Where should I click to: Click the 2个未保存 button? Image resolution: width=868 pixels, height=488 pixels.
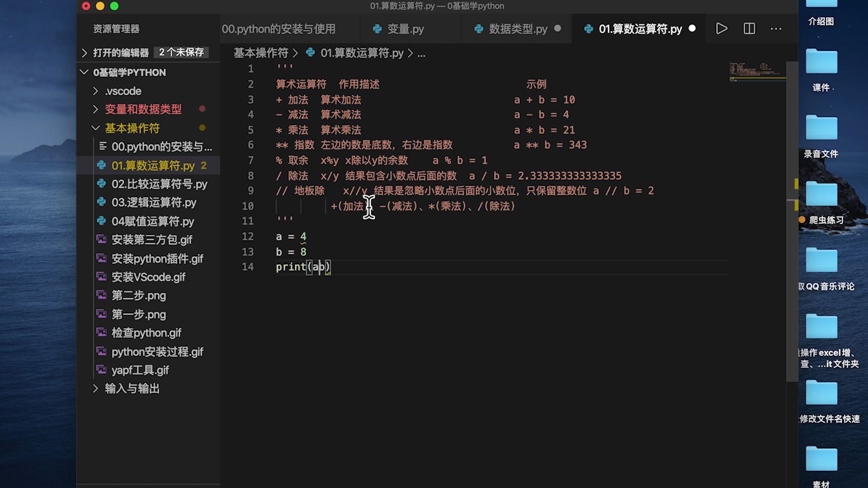click(x=182, y=52)
